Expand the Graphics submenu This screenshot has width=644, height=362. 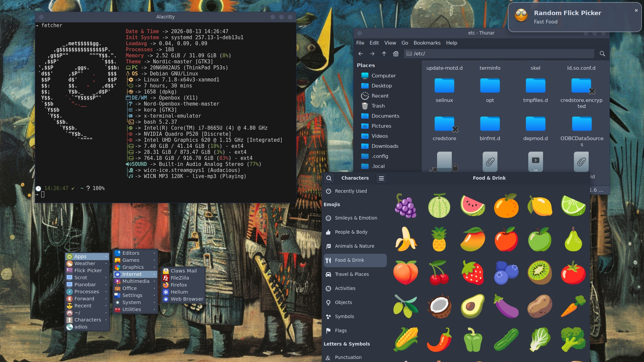[x=136, y=267]
